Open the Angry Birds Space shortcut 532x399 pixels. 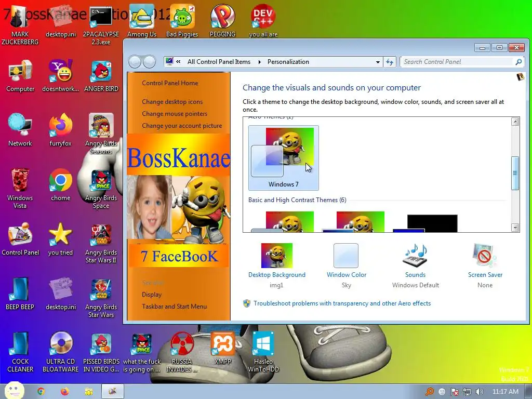(101, 189)
